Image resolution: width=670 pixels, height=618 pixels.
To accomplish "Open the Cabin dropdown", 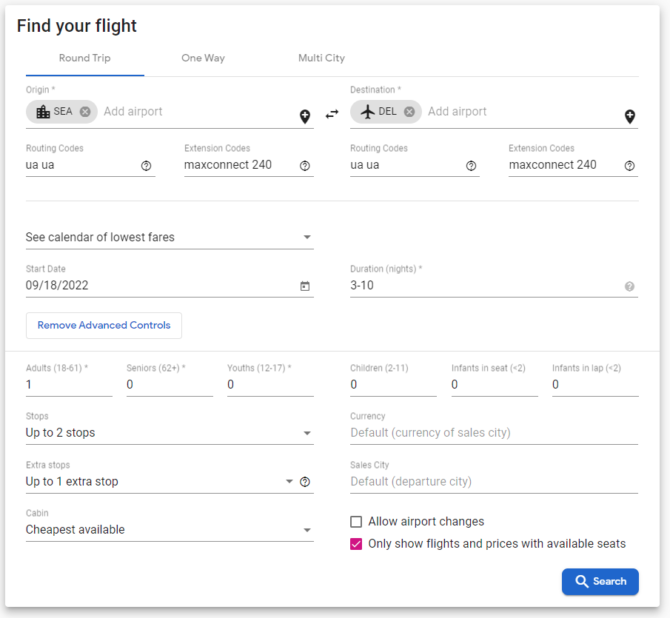I will pyautogui.click(x=170, y=530).
